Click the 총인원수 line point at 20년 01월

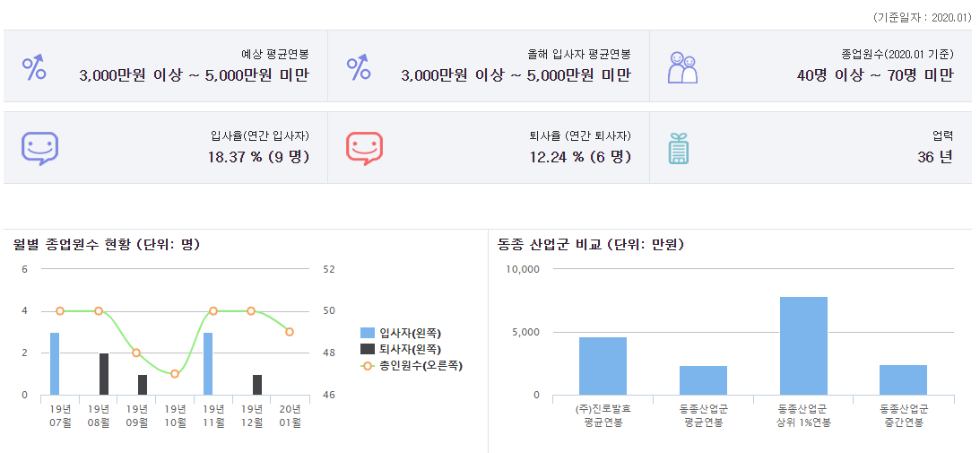coord(290,332)
